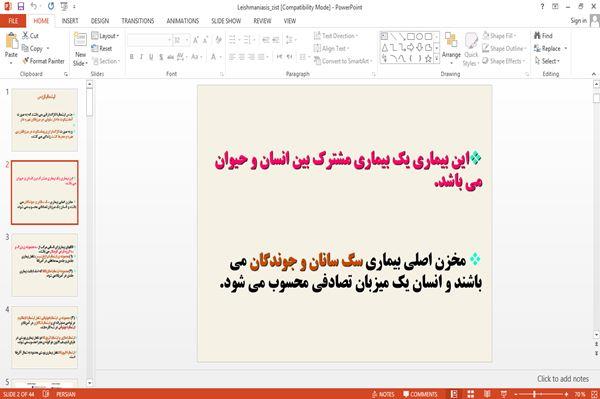
Task: Save the presentation from Quick Access Toolbar
Action: coord(21,7)
